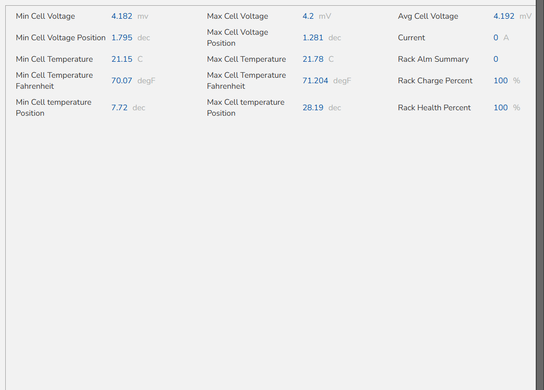The width and height of the screenshot is (544, 390).
Task: Click the Rack Health Percent label
Action: [x=434, y=108]
